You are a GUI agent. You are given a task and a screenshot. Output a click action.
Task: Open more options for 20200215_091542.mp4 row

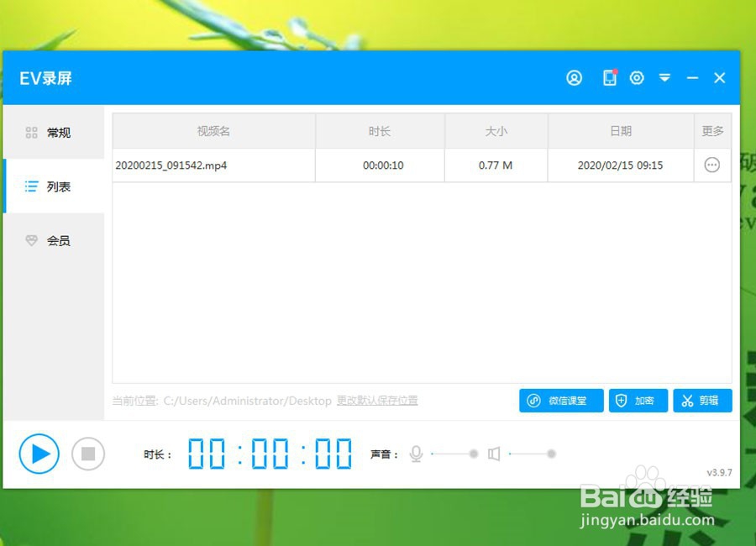[712, 165]
